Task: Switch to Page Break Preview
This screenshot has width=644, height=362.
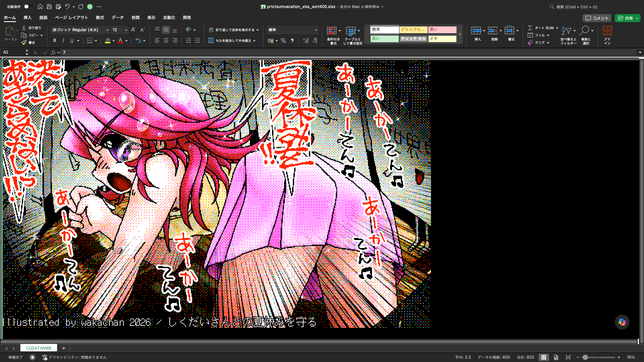Action: tap(568, 357)
